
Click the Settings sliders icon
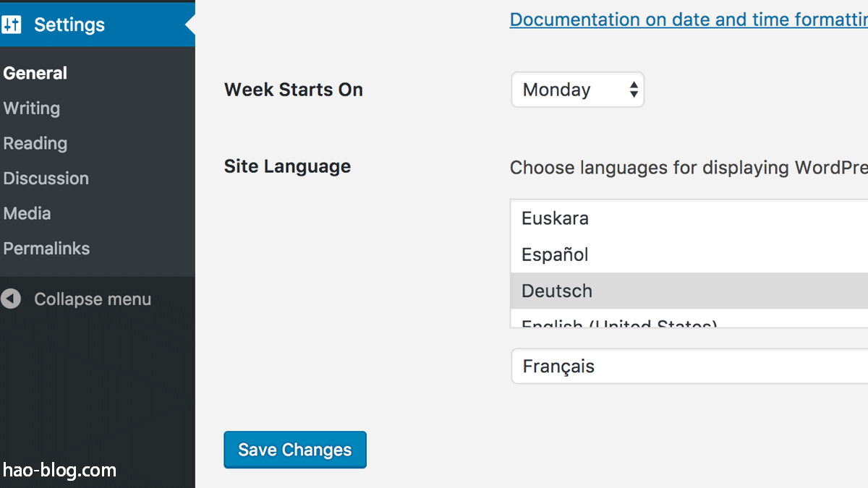[x=11, y=25]
